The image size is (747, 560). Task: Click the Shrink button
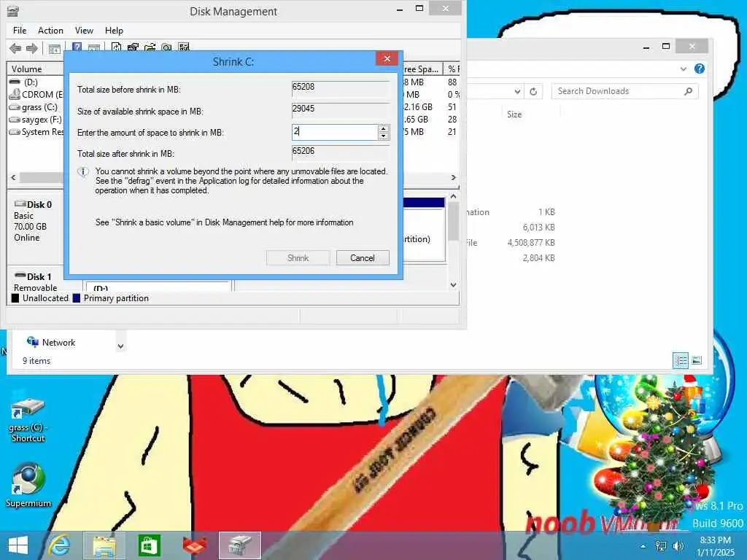[x=298, y=257]
